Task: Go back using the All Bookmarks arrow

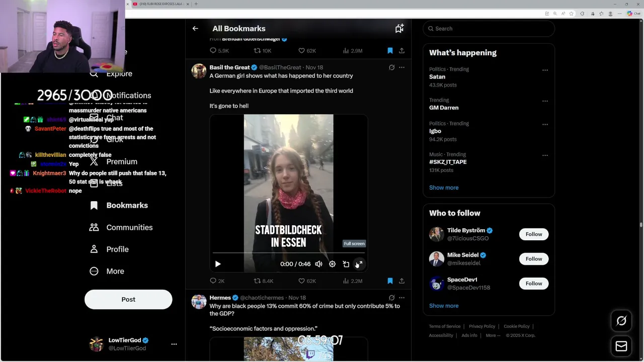Action: pos(195,29)
